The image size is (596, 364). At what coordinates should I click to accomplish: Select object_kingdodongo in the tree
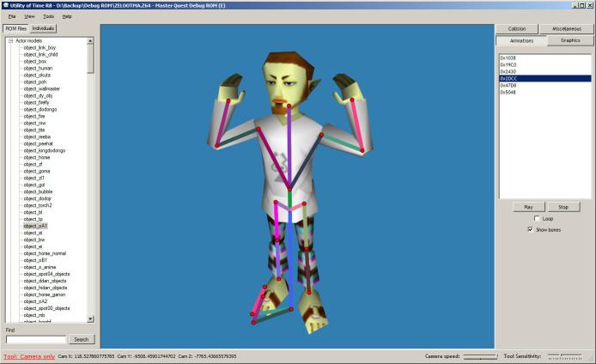tap(45, 150)
